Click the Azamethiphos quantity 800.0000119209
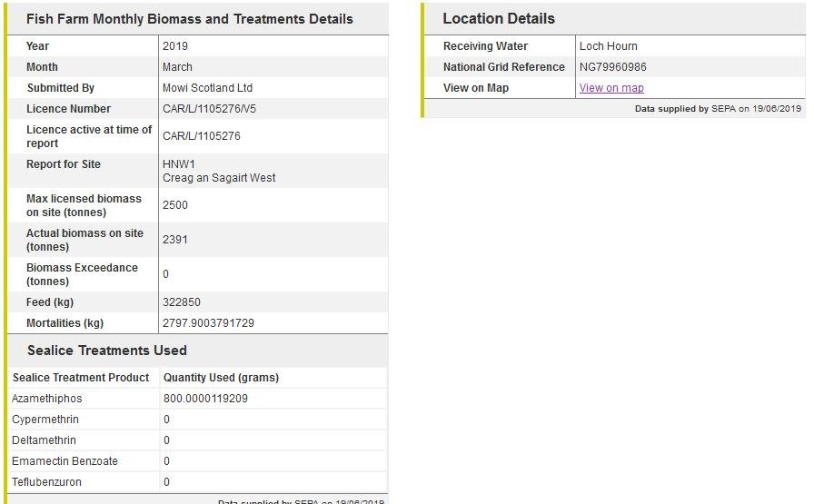Viewport: 814px width, 504px height. click(205, 399)
